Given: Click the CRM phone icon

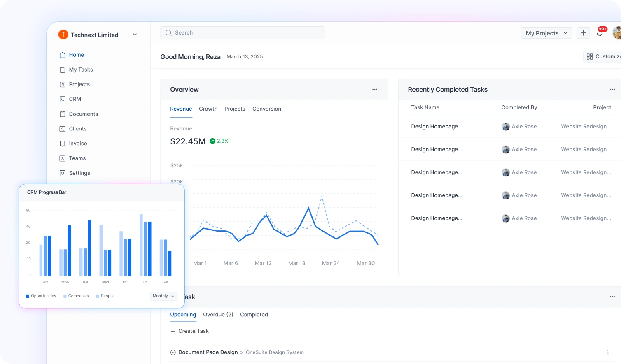Looking at the screenshot, I should (63, 99).
